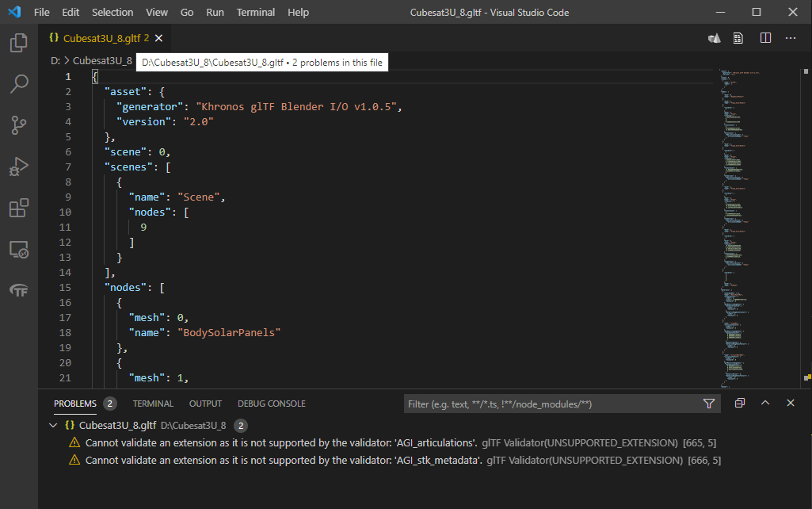This screenshot has height=509, width=812.
Task: Toggle the problems filter options
Action: [x=709, y=404]
